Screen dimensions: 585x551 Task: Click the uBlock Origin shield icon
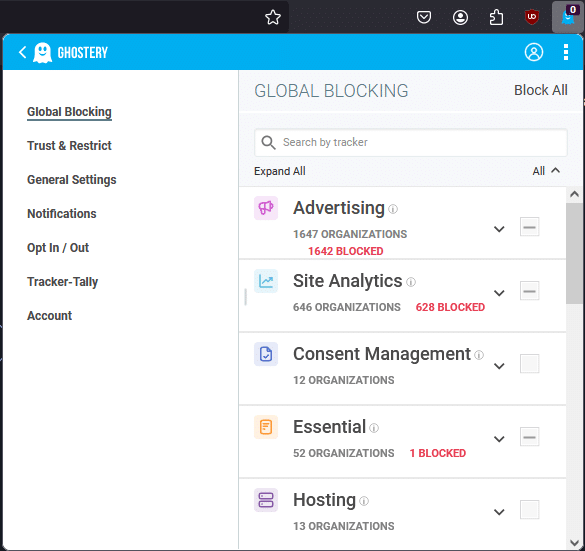point(532,17)
